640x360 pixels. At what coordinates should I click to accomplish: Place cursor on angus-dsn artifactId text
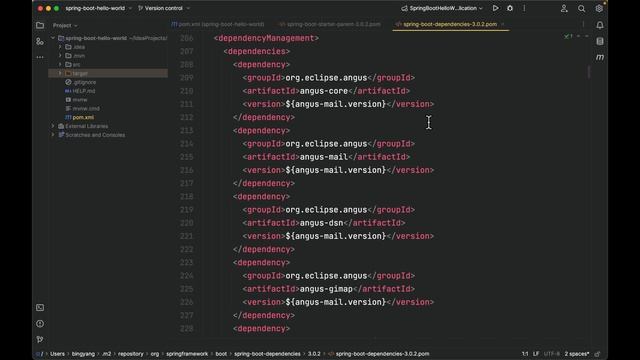click(321, 223)
